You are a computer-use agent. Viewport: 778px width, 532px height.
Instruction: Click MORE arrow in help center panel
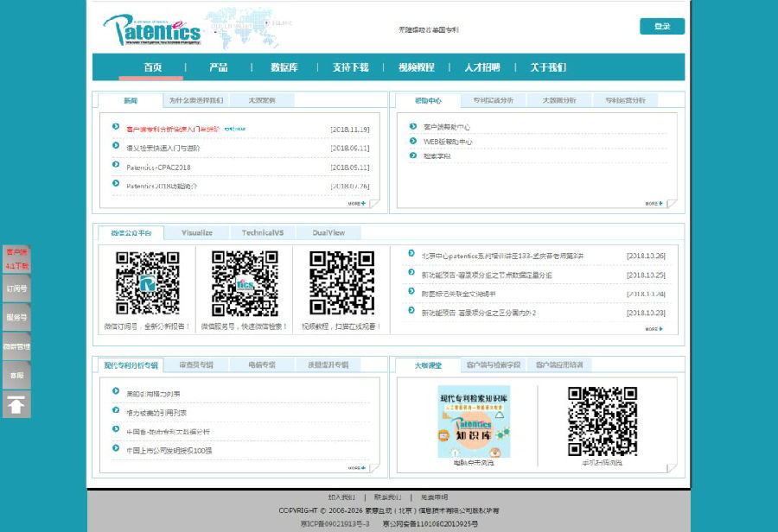654,204
